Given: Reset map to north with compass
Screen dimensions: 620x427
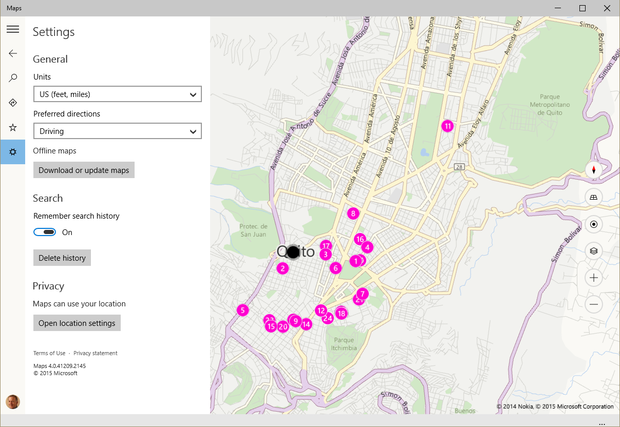Looking at the screenshot, I should [x=594, y=171].
